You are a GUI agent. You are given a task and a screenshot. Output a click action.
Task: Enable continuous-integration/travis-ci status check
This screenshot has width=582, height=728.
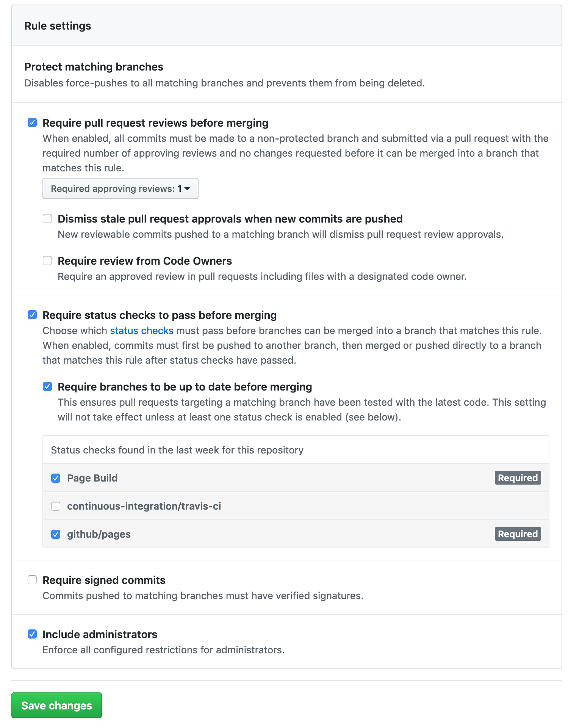point(56,506)
